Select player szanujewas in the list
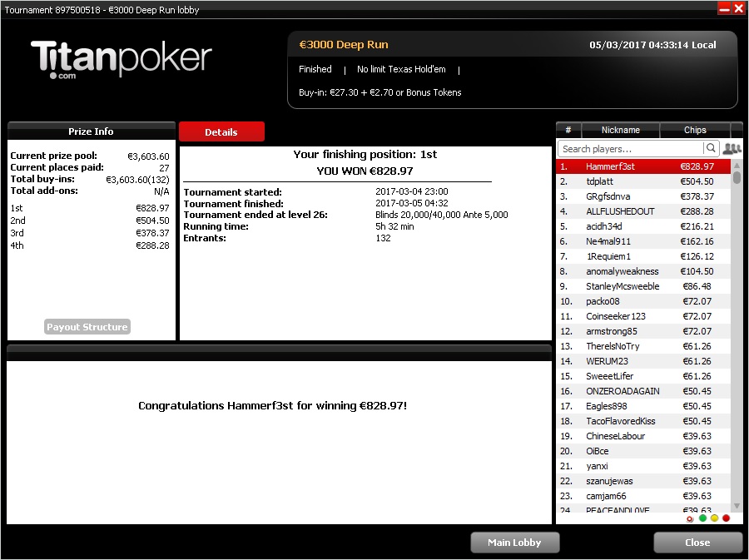Screen dimensions: 749x560 [643, 481]
